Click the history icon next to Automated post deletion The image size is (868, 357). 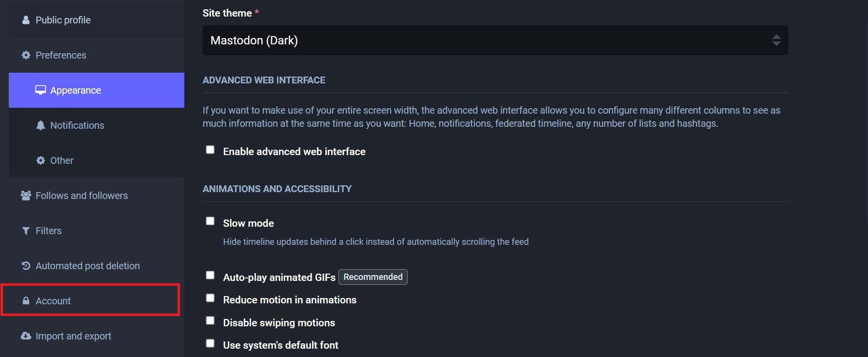(x=25, y=265)
